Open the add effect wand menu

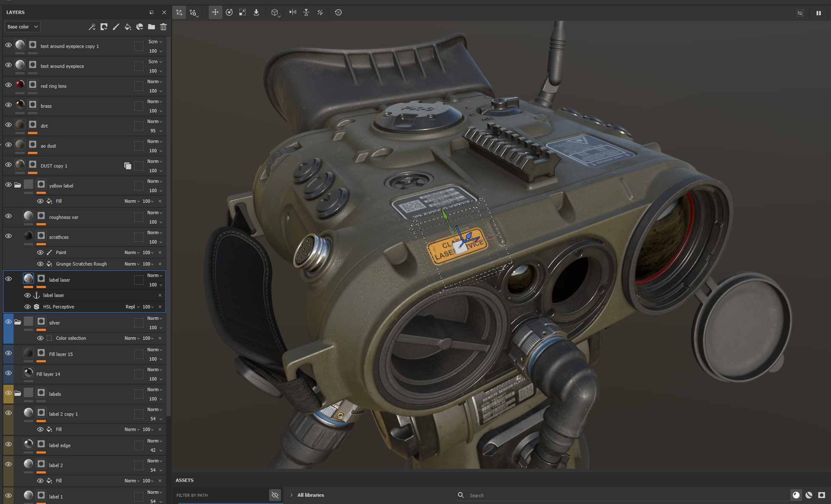coord(92,27)
